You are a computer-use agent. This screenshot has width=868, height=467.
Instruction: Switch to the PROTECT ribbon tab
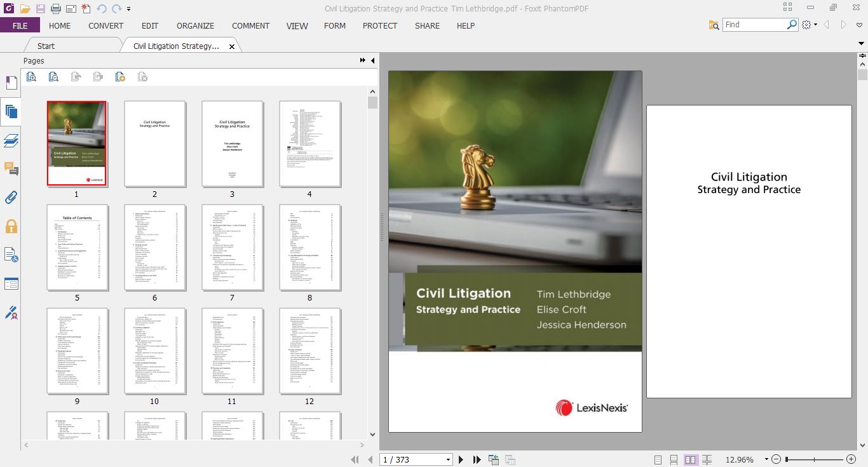pos(380,25)
